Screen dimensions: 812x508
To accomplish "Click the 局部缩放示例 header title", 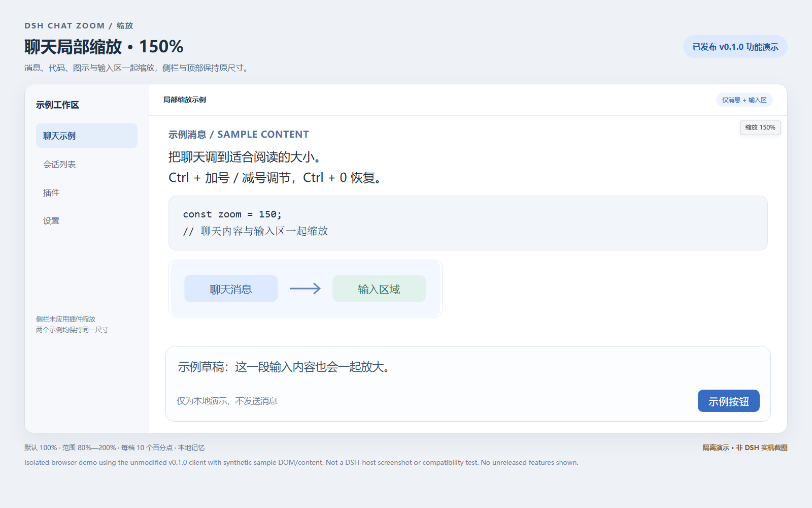I will click(185, 100).
